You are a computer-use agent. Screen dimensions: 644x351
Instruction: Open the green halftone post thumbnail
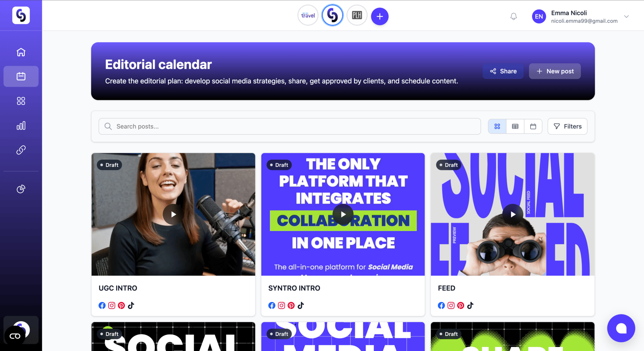[513, 337]
